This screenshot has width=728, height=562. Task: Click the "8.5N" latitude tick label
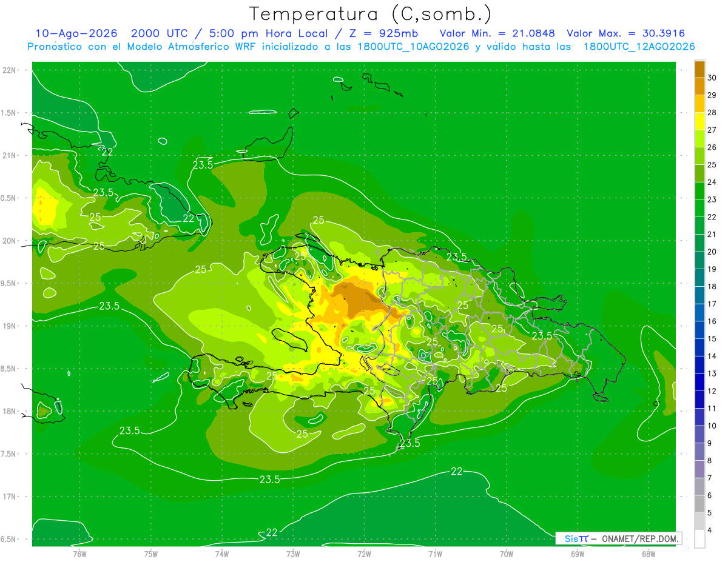point(9,369)
